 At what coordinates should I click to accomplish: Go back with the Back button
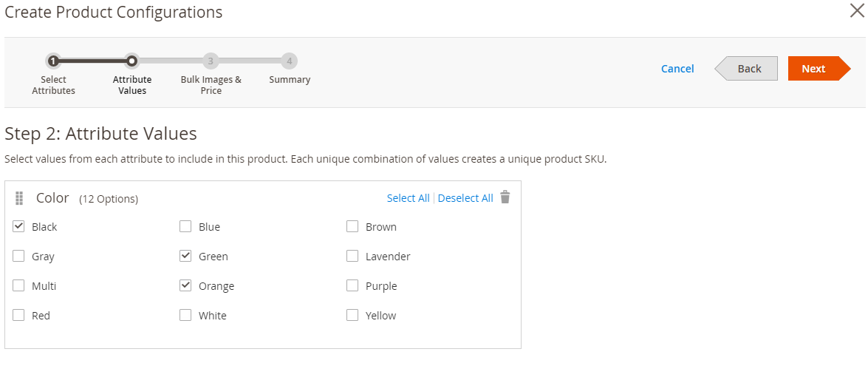pyautogui.click(x=746, y=69)
